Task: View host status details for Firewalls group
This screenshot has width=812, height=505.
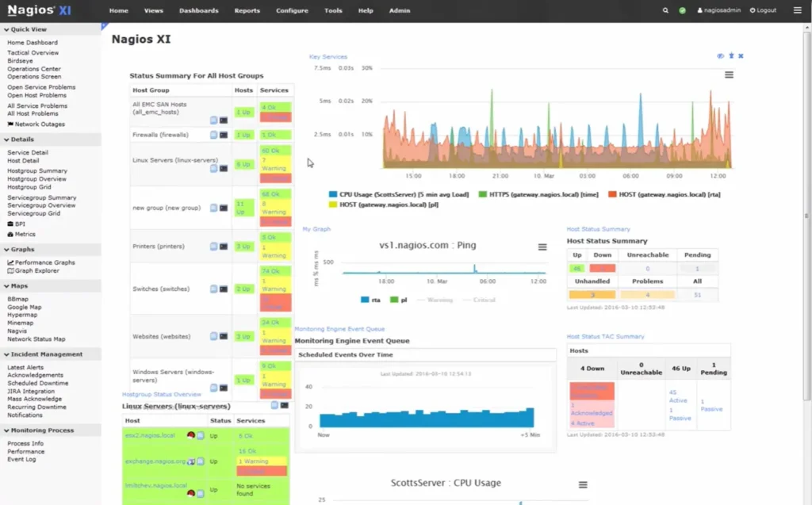Action: [213, 135]
